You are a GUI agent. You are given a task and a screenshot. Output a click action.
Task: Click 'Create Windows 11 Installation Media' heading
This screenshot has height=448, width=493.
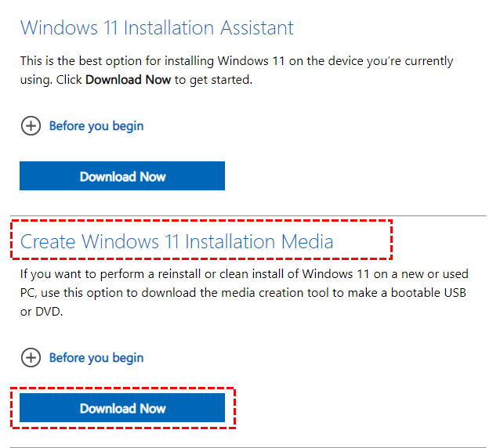[x=177, y=242]
